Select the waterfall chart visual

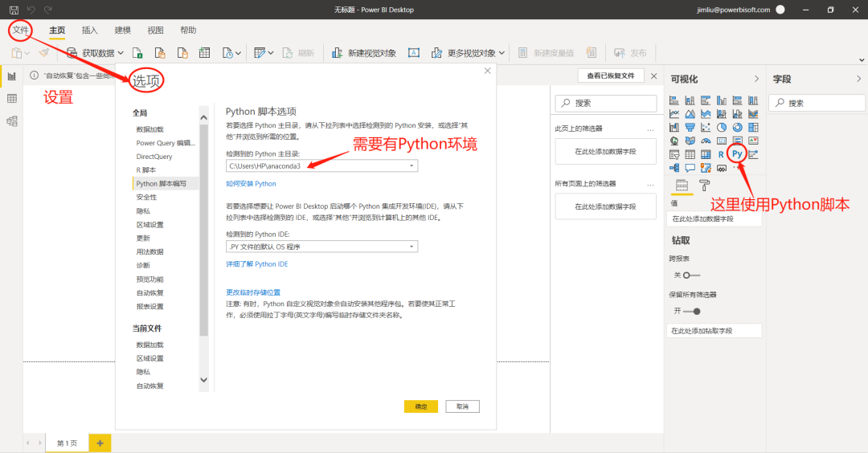point(674,127)
